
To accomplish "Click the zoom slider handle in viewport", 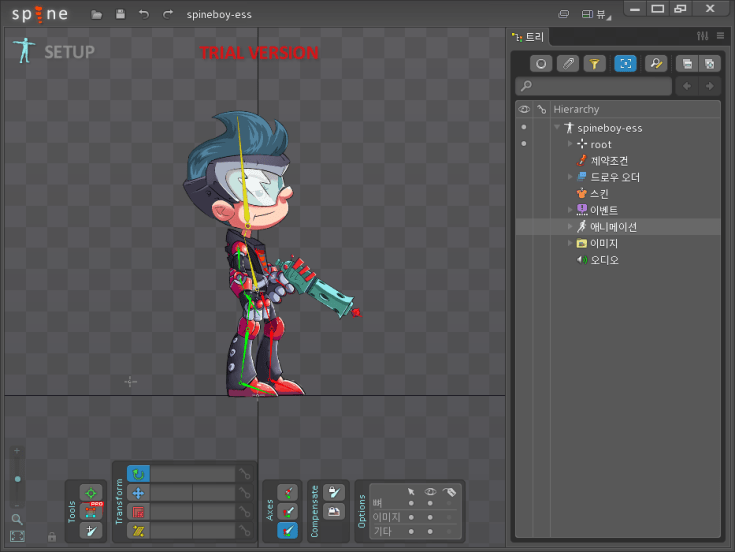I will (17, 479).
